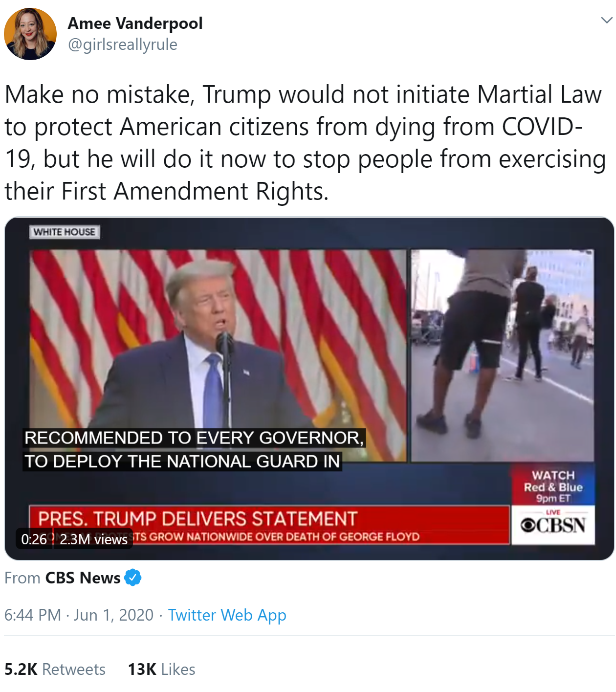Viewport: 616px width, 692px height.
Task: Visit the @girlsreallyrule handle
Action: coord(122,44)
